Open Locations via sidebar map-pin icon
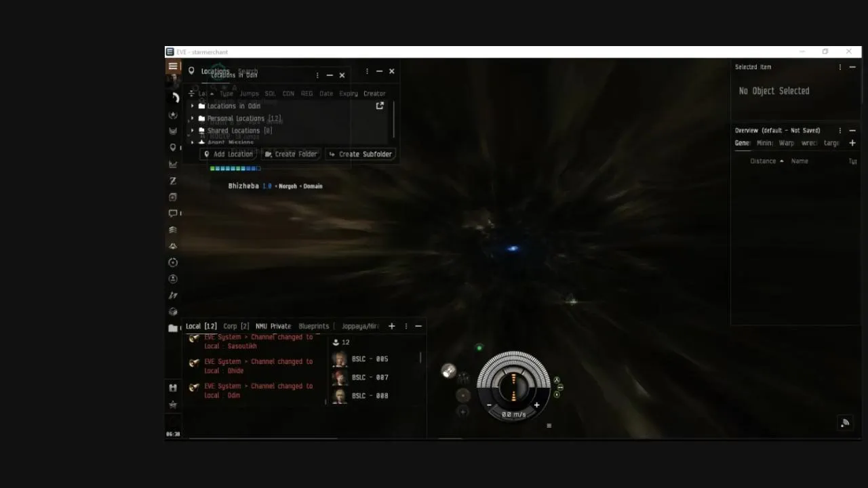868x488 pixels. pyautogui.click(x=173, y=147)
